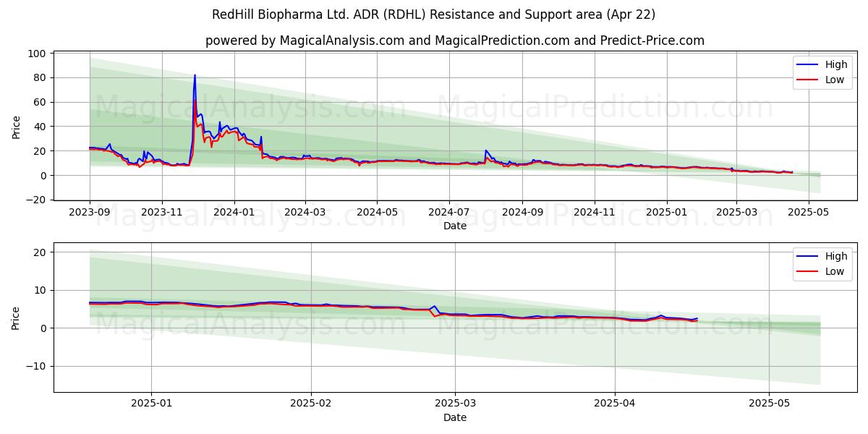Click the '2024-11' date label on top chart

click(595, 213)
